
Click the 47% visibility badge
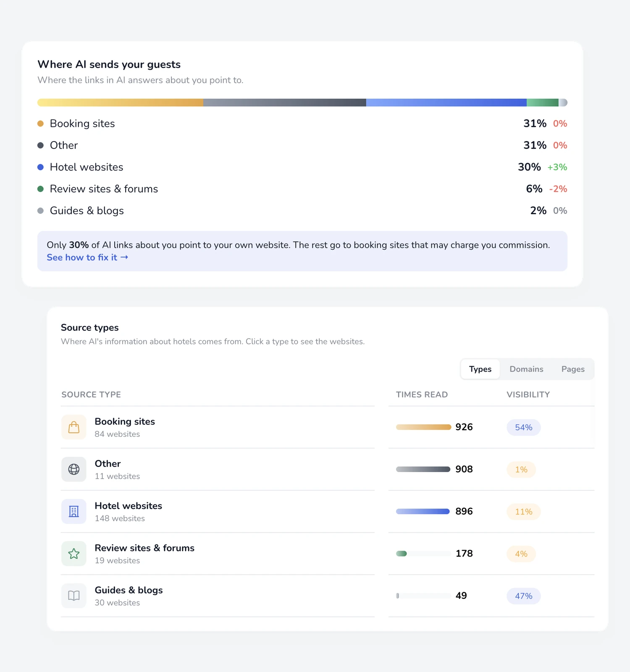coord(524,596)
